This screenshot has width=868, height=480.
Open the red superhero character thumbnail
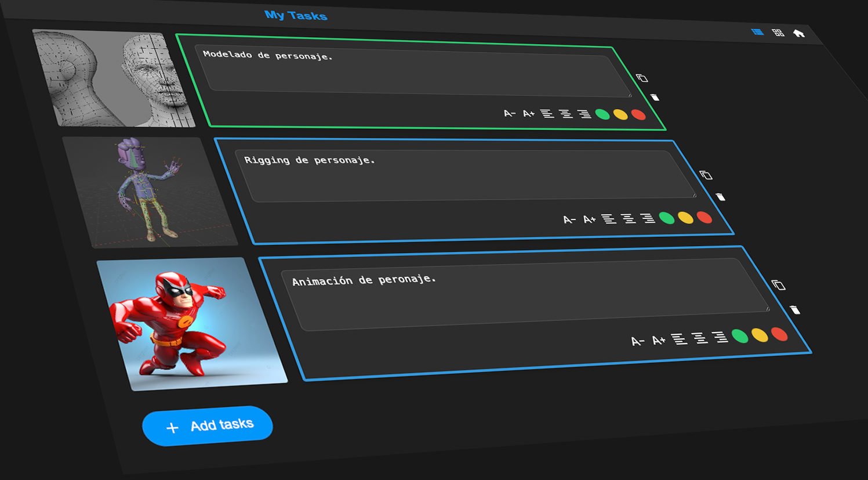pos(192,324)
